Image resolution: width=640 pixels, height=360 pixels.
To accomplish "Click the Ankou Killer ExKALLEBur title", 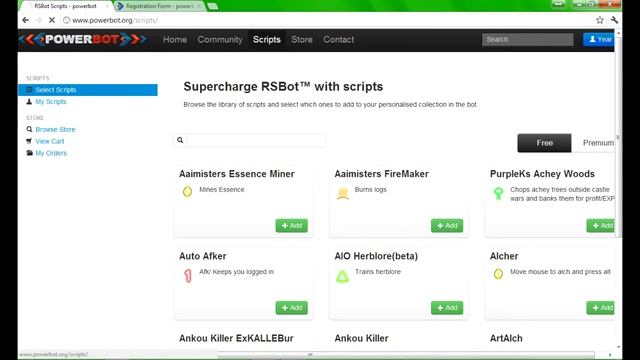I will click(236, 338).
